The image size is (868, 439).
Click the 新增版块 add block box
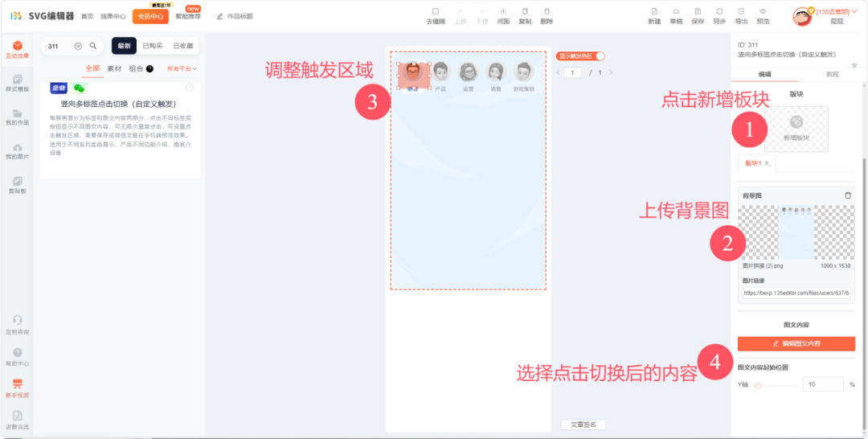click(x=796, y=129)
